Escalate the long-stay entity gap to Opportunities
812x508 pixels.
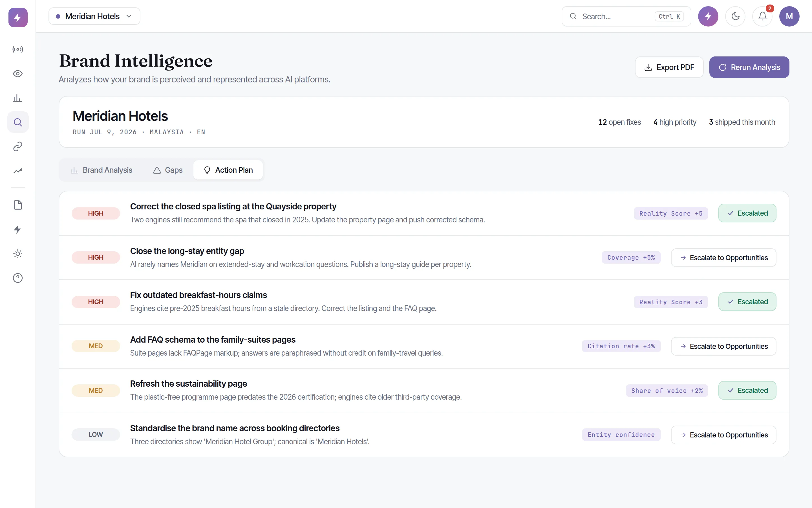723,258
